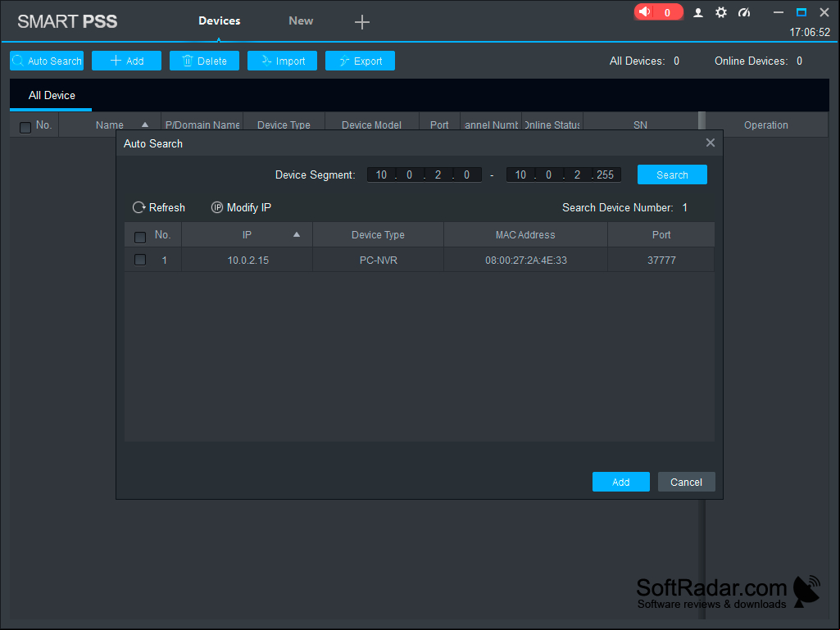Click the Auto Search toolbar button
The image size is (840, 630).
(47, 61)
